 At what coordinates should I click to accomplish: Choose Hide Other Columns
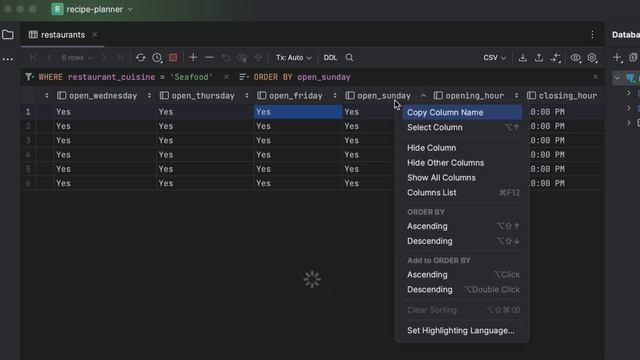click(462, 162)
